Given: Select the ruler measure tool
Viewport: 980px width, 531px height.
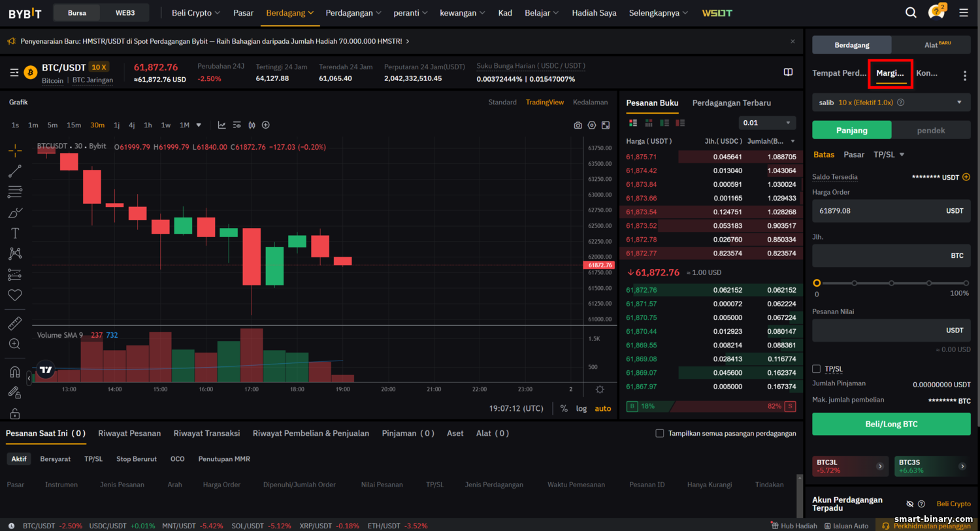Looking at the screenshot, I should (15, 323).
